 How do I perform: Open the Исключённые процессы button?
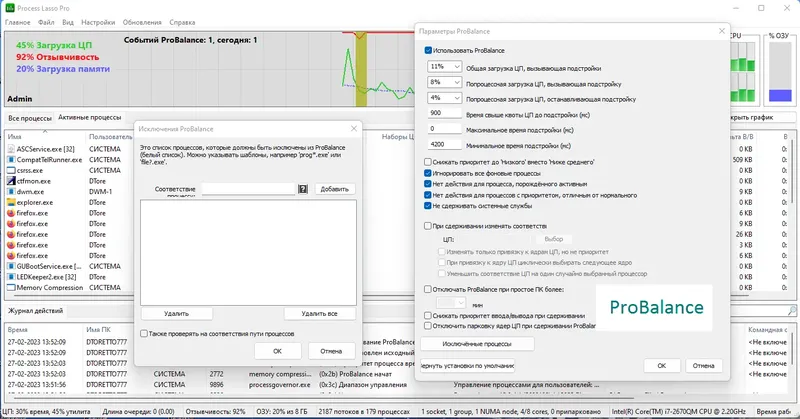tap(477, 344)
